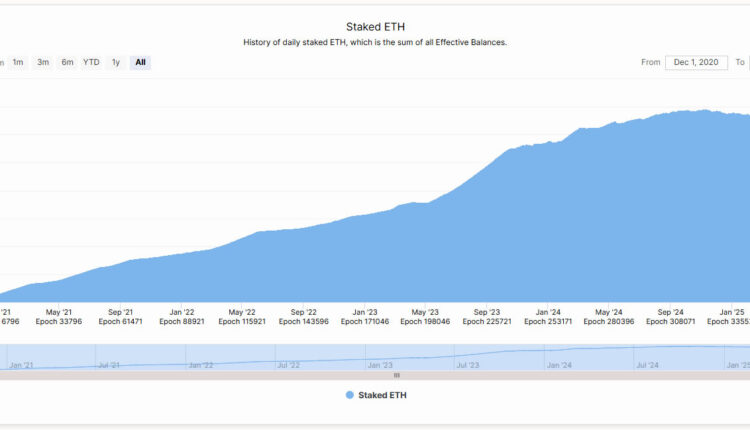Click the chart area above Sep '23

487,230
